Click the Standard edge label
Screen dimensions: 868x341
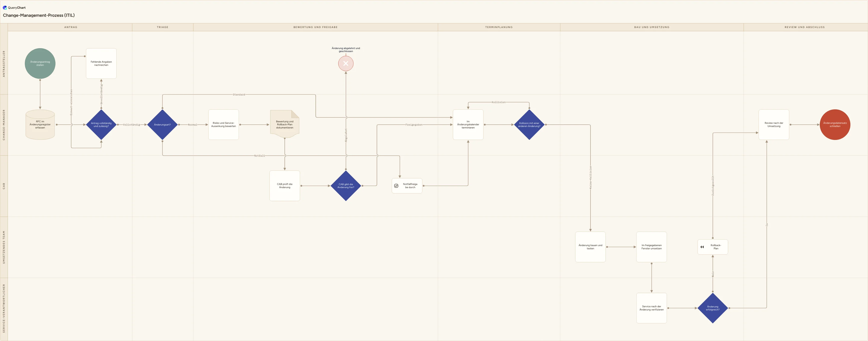coord(239,95)
